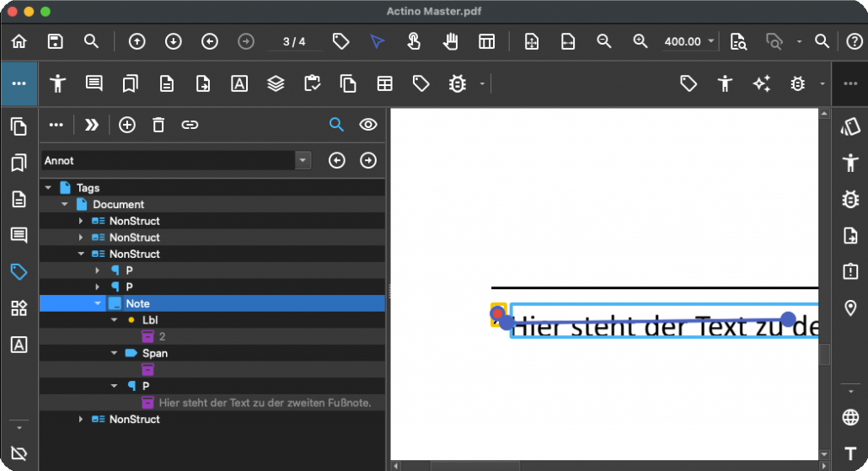Open the Annot combo box dropdown
The image size is (868, 471).
pos(303,160)
